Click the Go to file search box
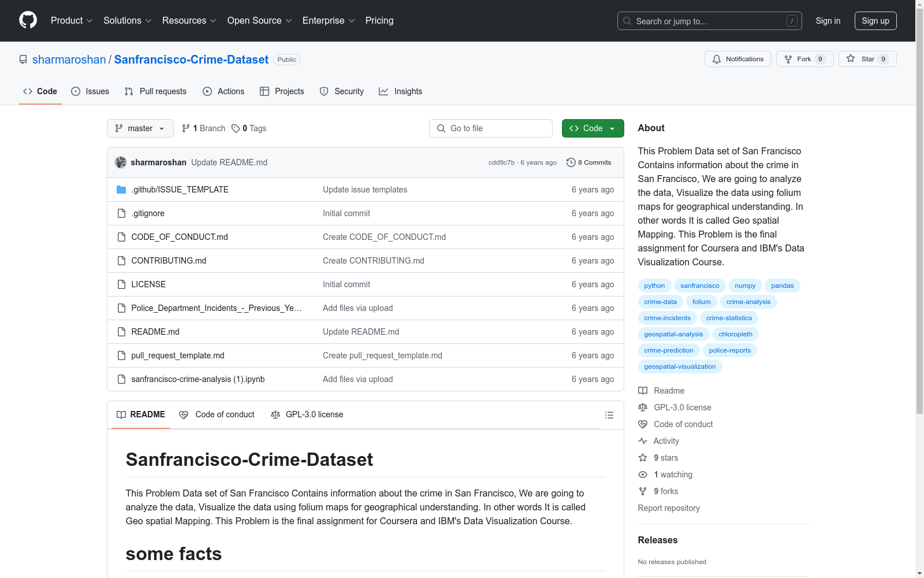 tap(491, 128)
